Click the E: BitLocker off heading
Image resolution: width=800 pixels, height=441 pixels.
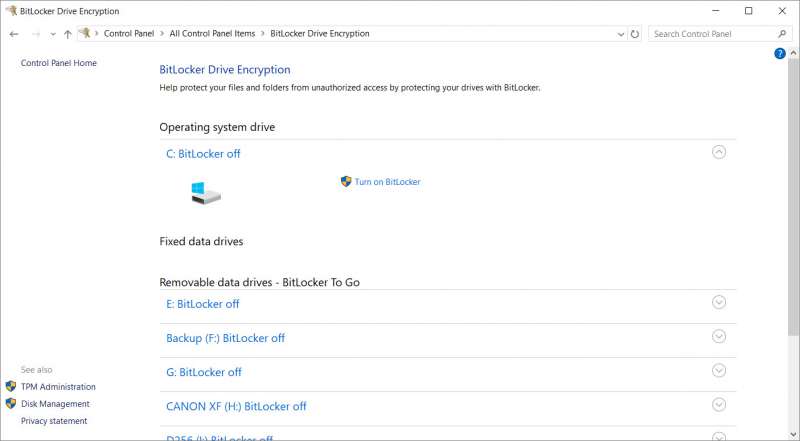coord(203,304)
